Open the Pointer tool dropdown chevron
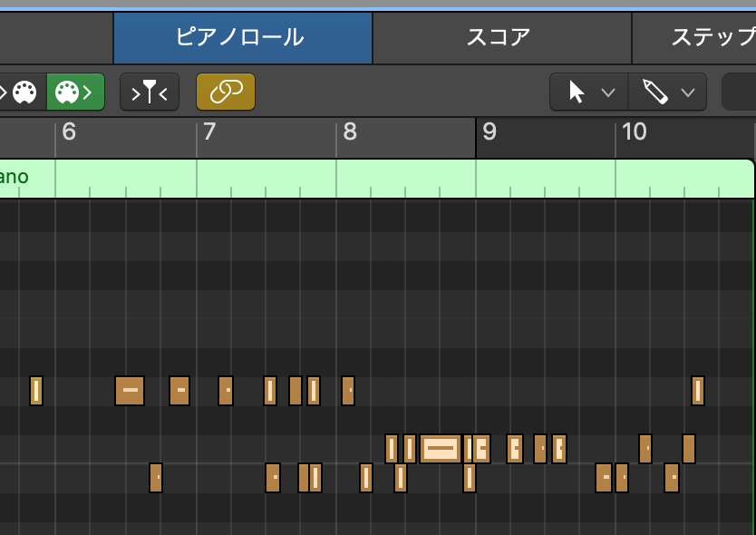The height and width of the screenshot is (535, 756). [608, 92]
